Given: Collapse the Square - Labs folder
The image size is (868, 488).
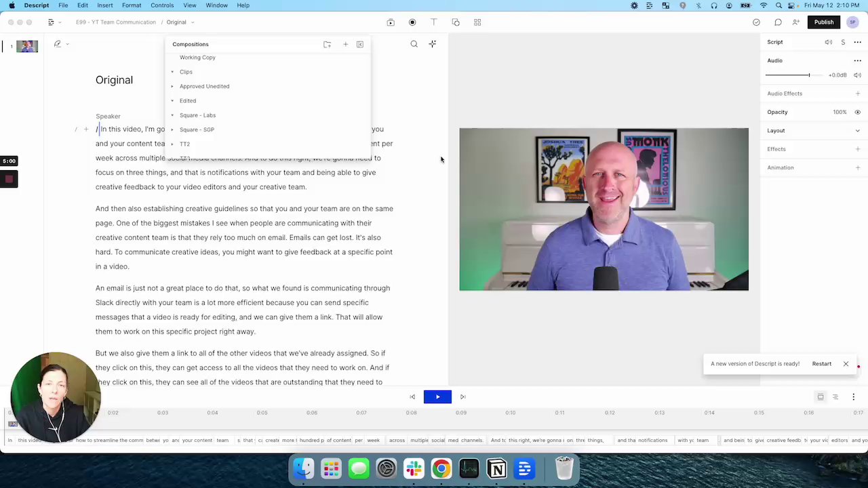Looking at the screenshot, I should (x=172, y=115).
